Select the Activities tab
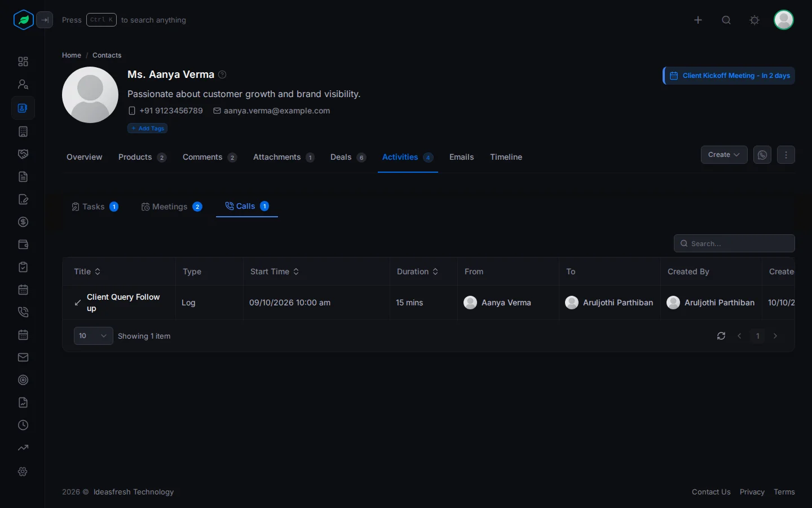The height and width of the screenshot is (508, 812). (x=408, y=157)
